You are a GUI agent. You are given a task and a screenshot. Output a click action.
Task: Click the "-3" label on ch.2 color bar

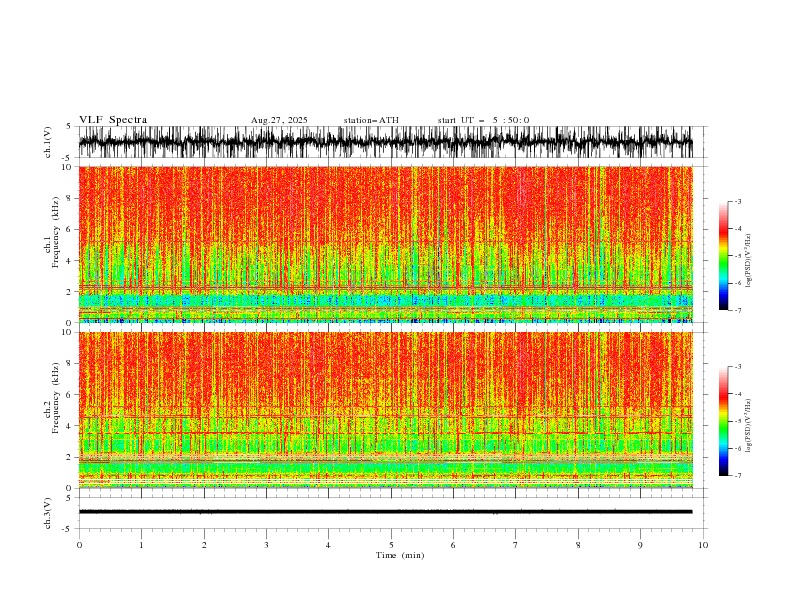[738, 367]
